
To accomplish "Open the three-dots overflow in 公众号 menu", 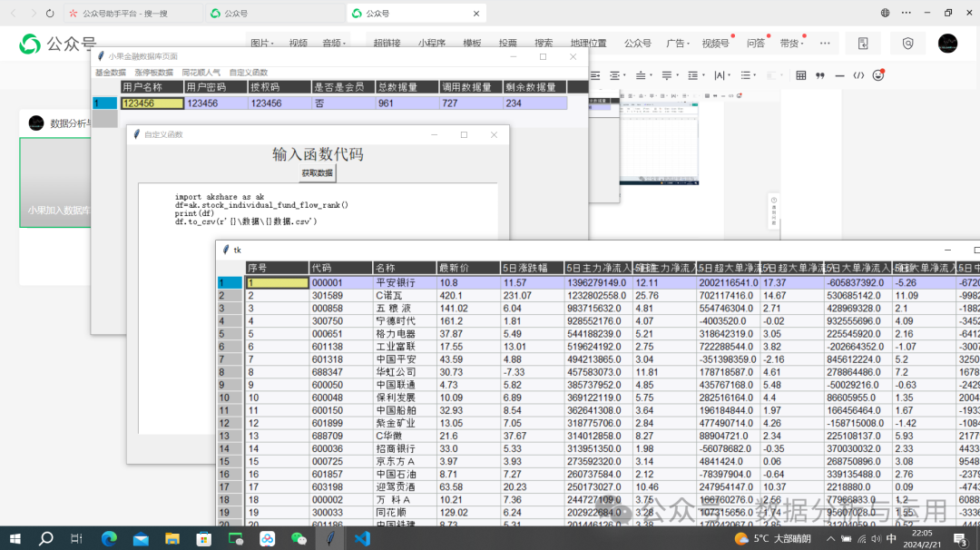I will (x=825, y=44).
